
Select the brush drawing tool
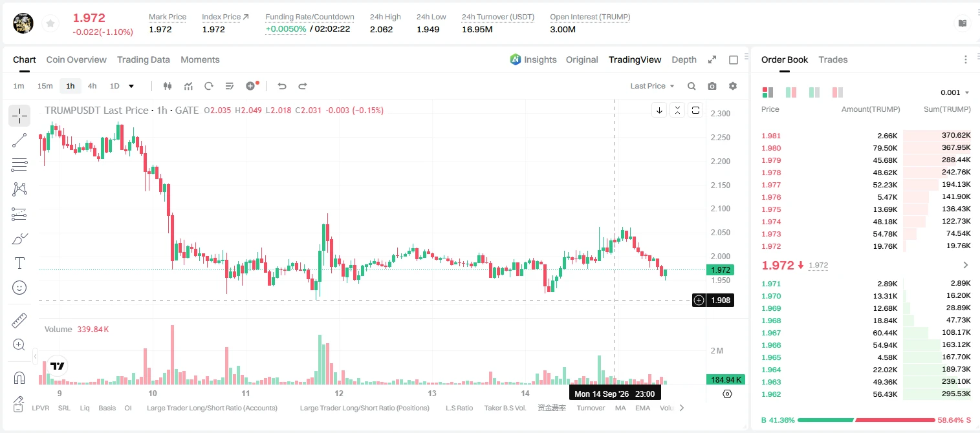point(19,238)
